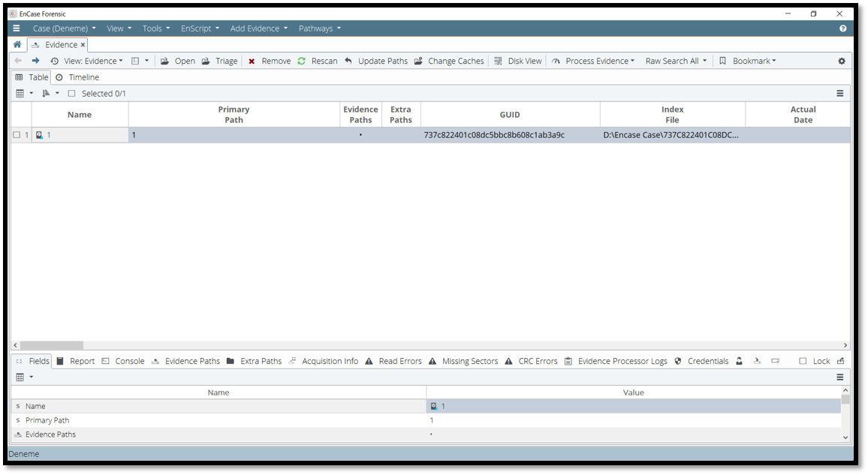Screen dimensions: 868x475
Task: Open the EnScript menu
Action: click(200, 29)
